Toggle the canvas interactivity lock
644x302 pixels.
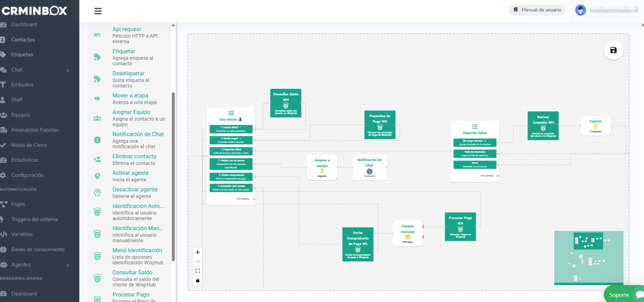[198, 280]
